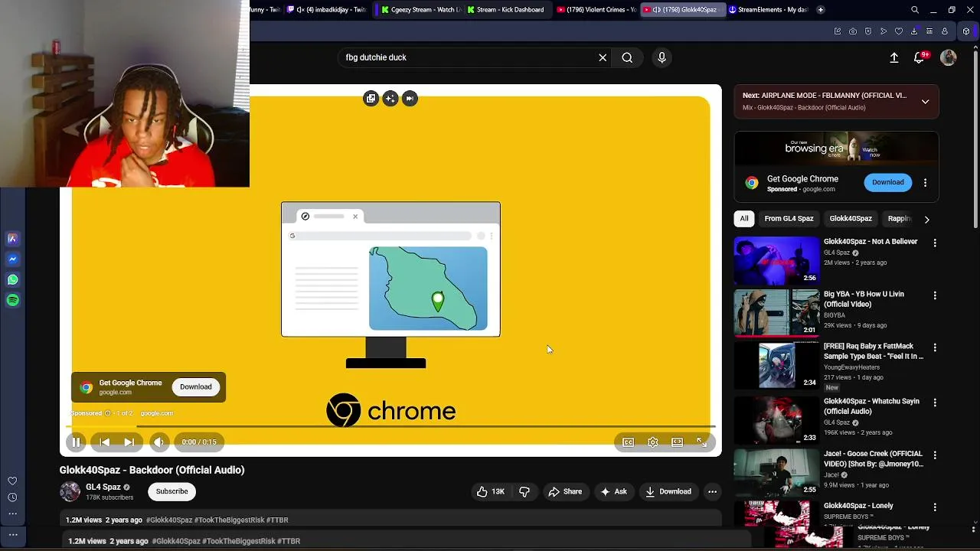This screenshot has height=551, width=980.
Task: Mute the video with the volume icon
Action: [x=158, y=442]
